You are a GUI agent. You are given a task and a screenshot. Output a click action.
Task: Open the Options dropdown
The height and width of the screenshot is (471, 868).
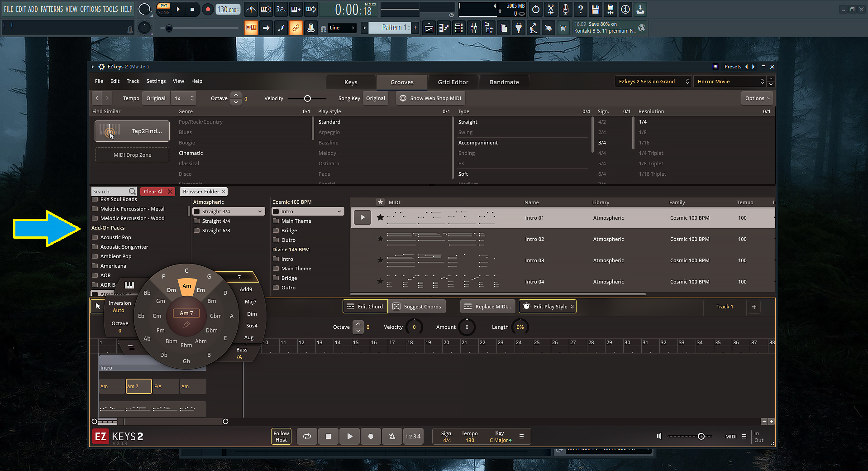(758, 98)
